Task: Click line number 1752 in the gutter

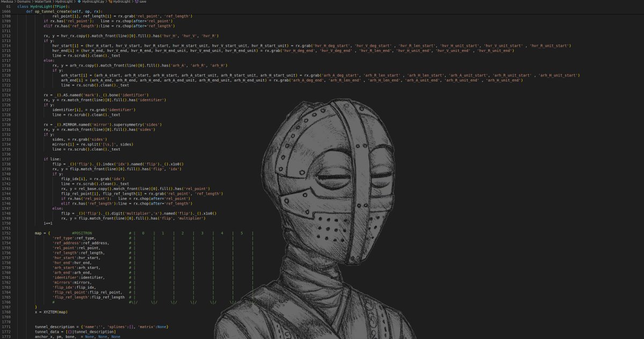Action: point(6,233)
